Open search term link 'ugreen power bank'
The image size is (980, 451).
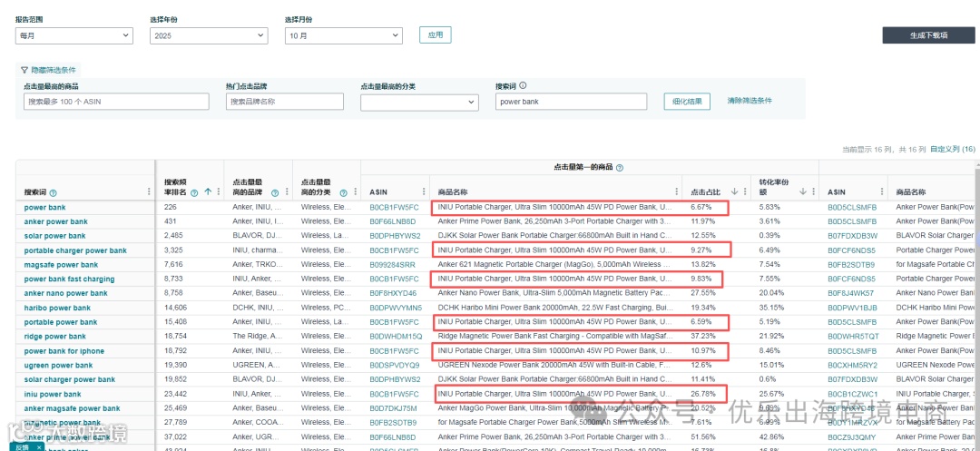(59, 366)
